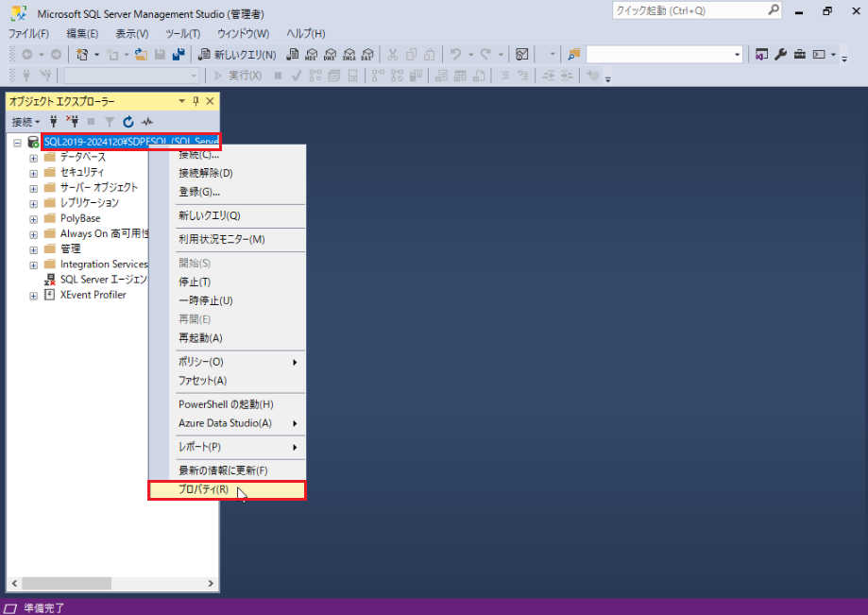Click the wrench properties icon

pos(780,54)
